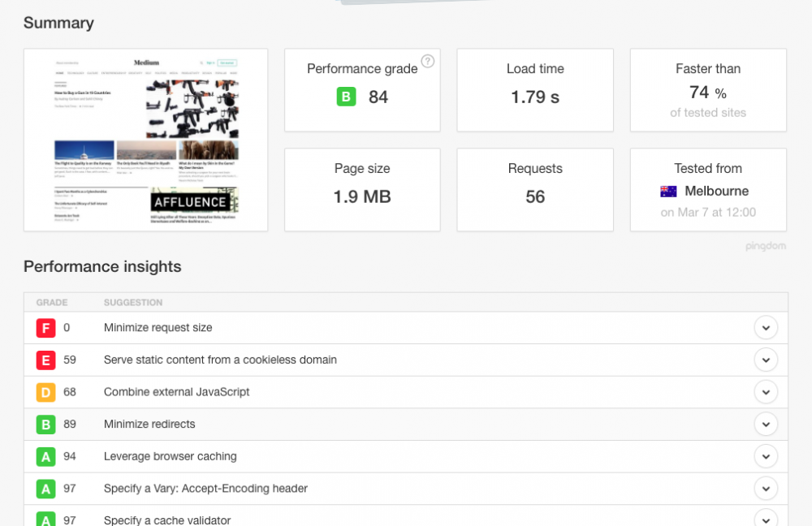Click the Performance grade help question mark icon
Screen dimensions: 812x526
428,61
